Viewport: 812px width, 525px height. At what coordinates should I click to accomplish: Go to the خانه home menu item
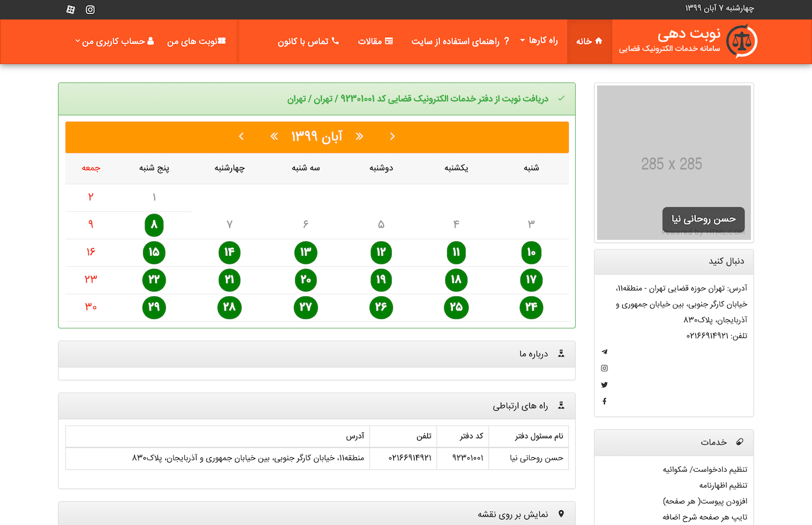(589, 41)
